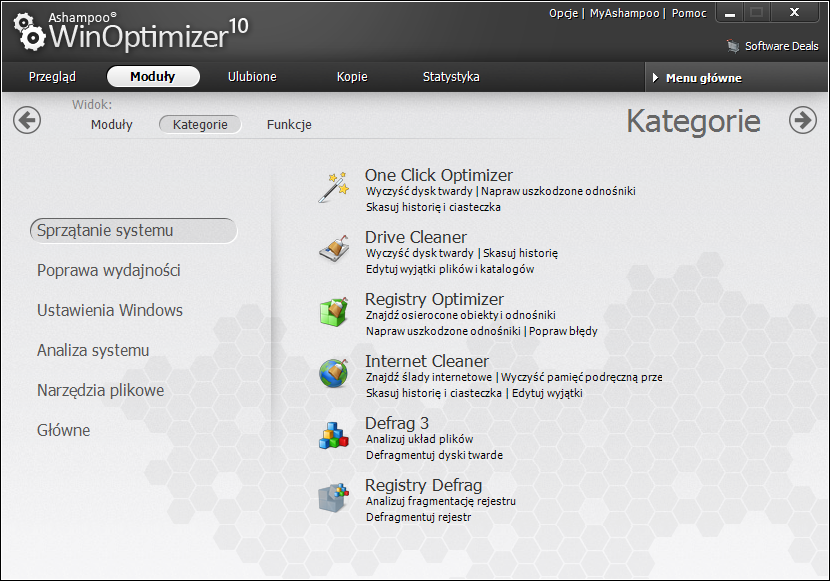The height and width of the screenshot is (581, 830).
Task: Launch Registry Optimizer via its green cube icon
Action: click(333, 311)
